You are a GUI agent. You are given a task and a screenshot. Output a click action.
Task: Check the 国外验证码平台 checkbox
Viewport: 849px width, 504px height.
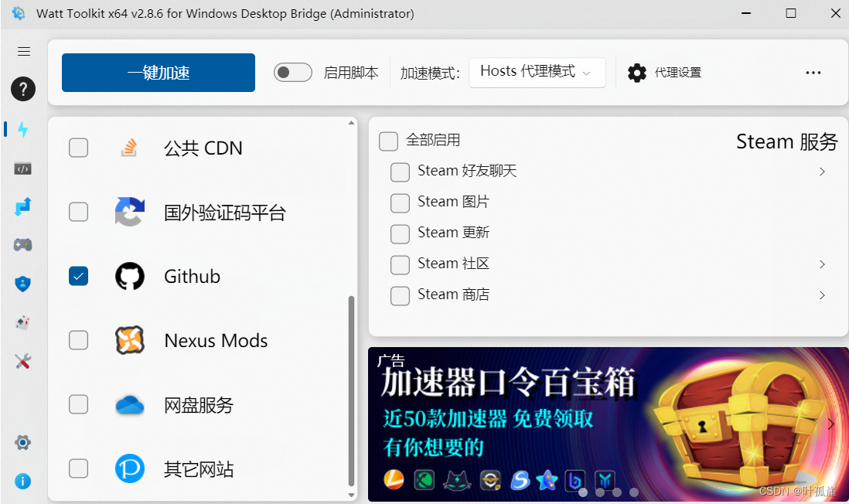79,212
